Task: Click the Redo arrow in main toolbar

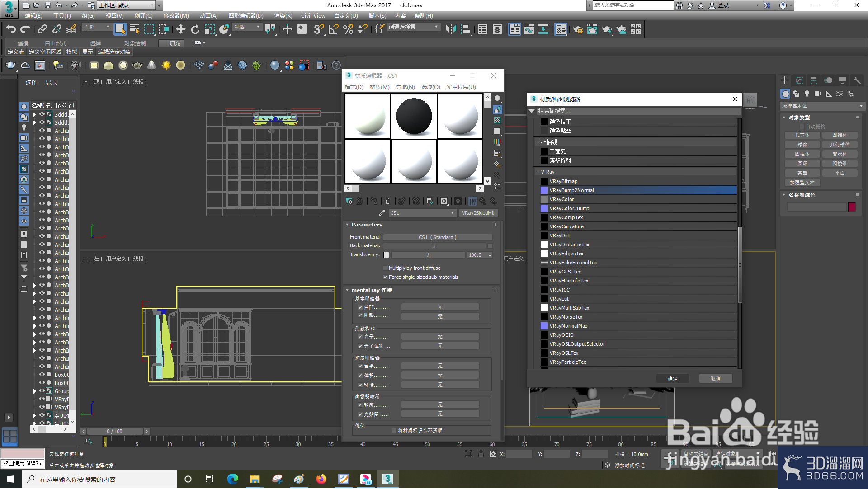Action: pos(25,29)
